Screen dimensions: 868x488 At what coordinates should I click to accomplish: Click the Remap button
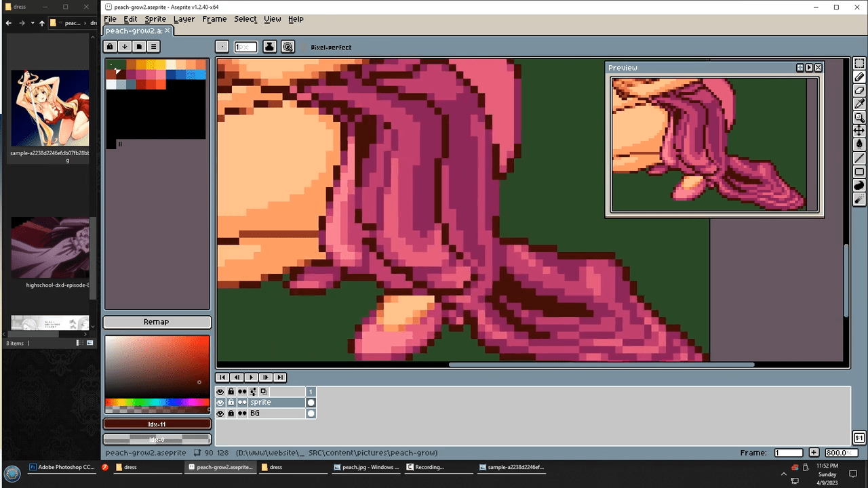[x=157, y=322]
